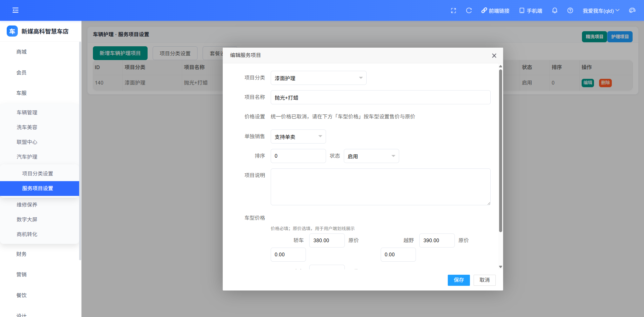Screen dimensions: 644x317
Task: Click 新增车辆护理项目 button
Action: point(120,53)
